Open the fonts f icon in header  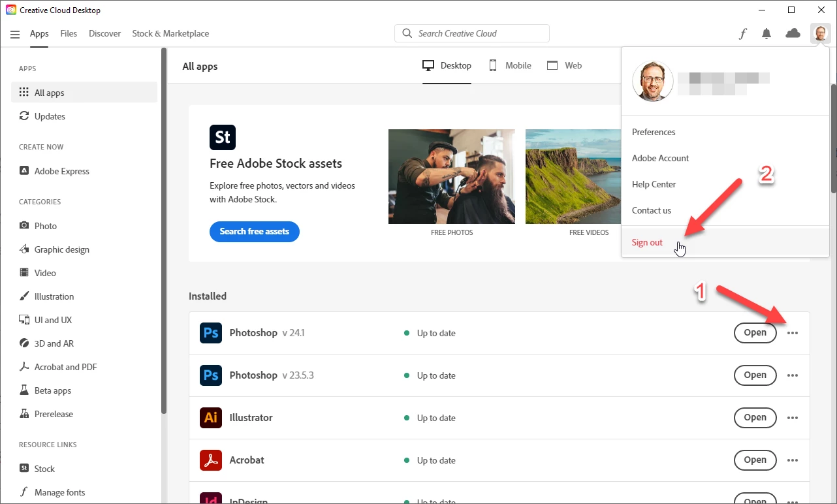coord(742,34)
